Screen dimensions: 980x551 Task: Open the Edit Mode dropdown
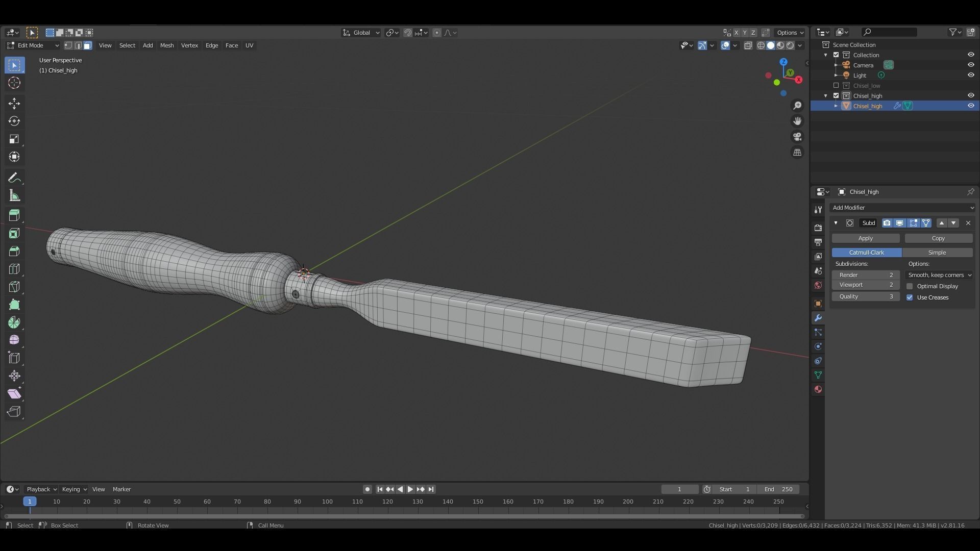[33, 45]
